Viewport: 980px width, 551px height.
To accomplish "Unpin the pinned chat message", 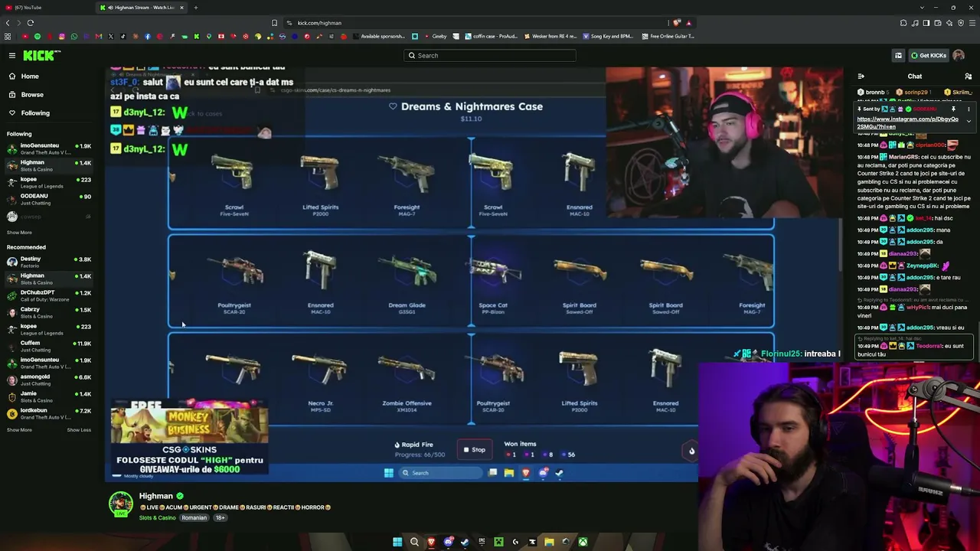I will point(953,109).
